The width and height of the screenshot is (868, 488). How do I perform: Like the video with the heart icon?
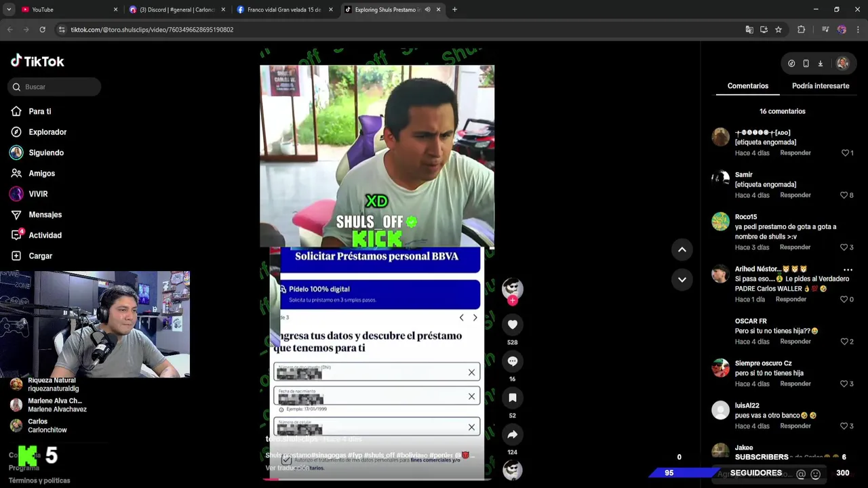tap(513, 325)
